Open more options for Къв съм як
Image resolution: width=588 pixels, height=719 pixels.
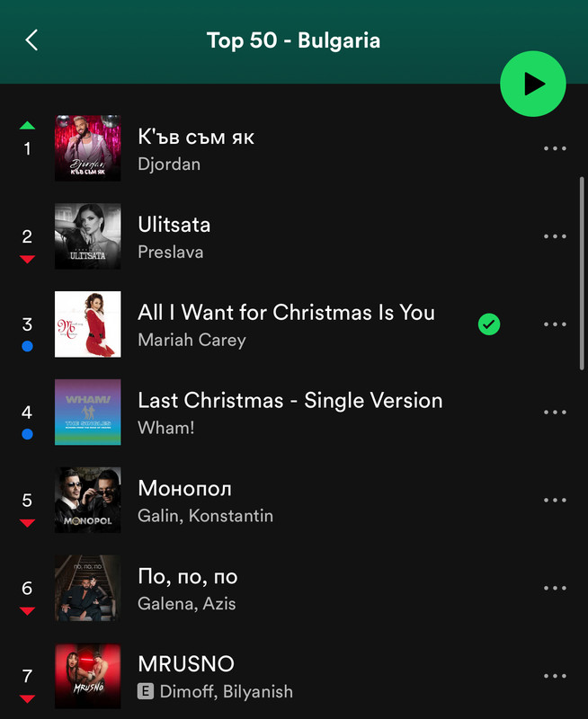tap(555, 148)
